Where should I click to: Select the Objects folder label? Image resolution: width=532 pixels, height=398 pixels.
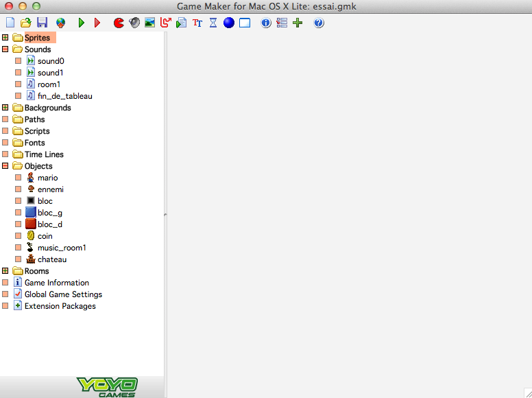[38, 166]
